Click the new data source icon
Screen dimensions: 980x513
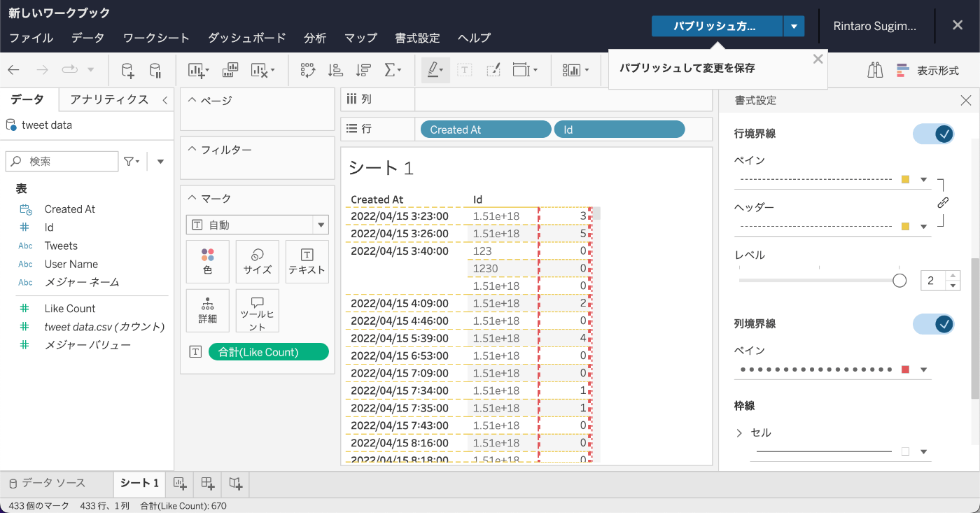127,70
